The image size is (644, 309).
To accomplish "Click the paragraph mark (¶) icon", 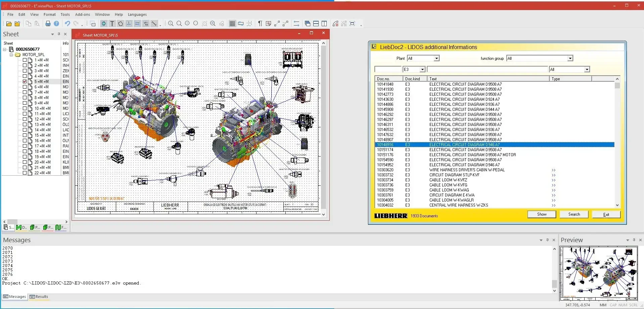I will point(260,24).
